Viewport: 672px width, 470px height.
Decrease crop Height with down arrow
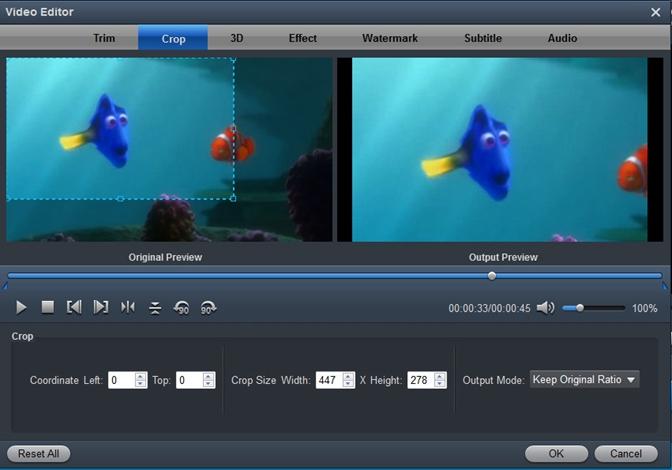(440, 384)
